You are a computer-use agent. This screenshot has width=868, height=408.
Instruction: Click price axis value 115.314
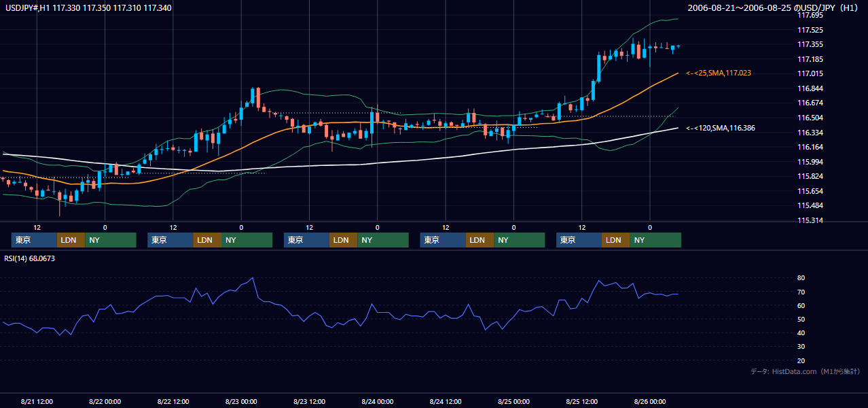point(810,220)
